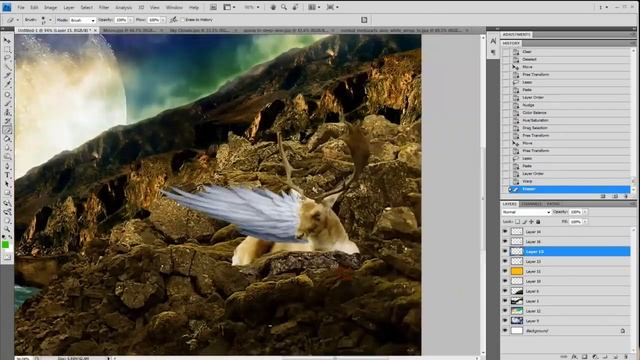Select the Spot Healing Brush tool
Viewport: 640px width, 360px height.
[7, 95]
